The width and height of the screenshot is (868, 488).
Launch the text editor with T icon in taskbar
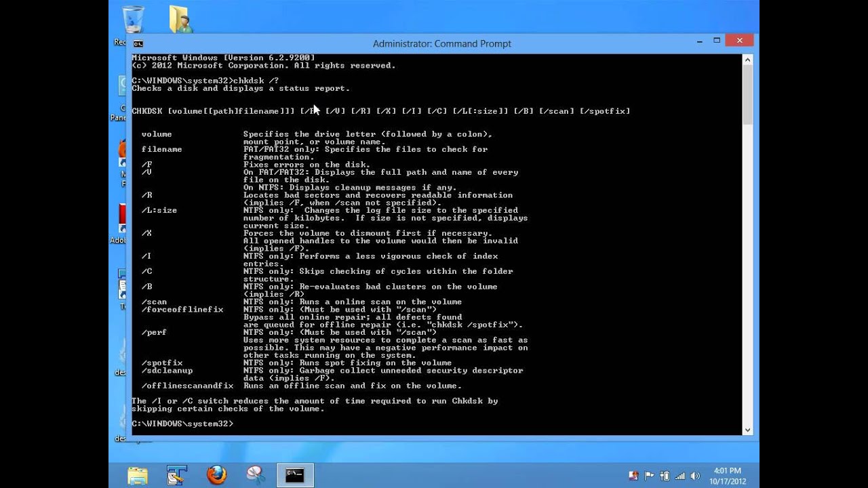click(177, 474)
